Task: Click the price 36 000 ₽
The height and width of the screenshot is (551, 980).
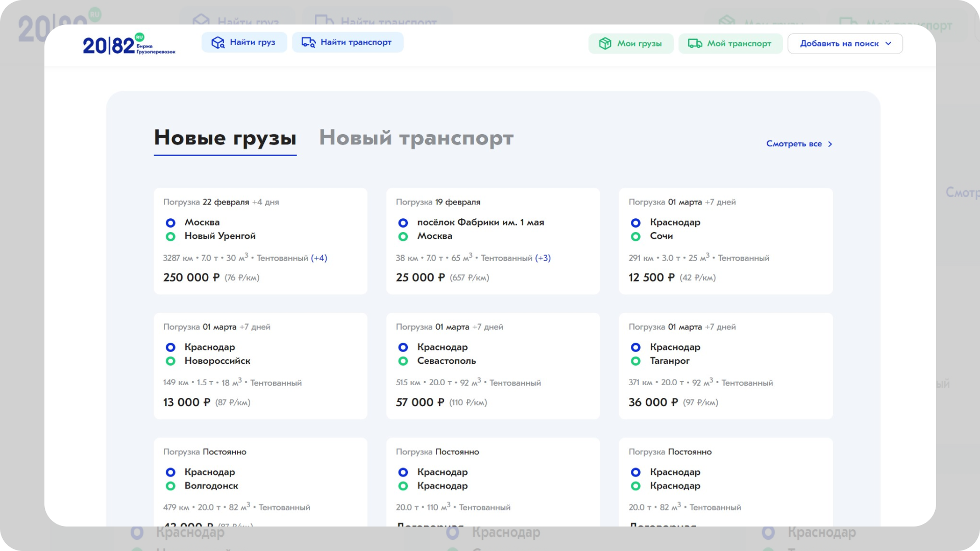Action: [x=653, y=403]
